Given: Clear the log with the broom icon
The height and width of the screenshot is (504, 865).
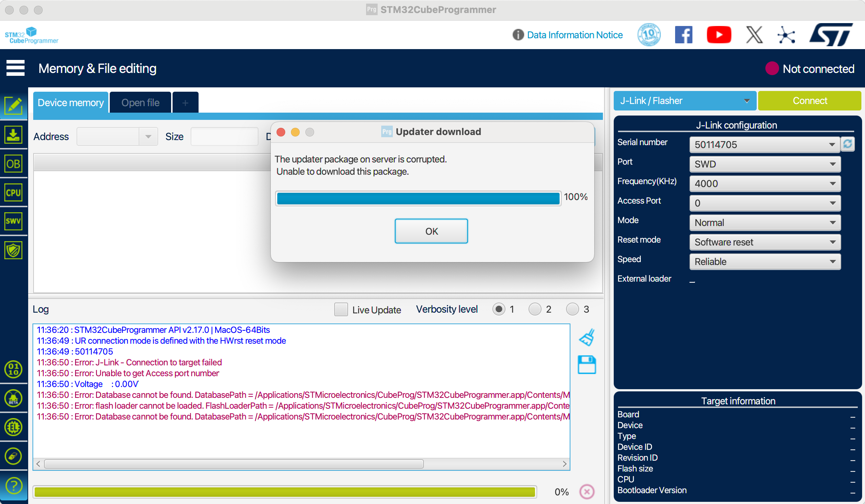Looking at the screenshot, I should 587,337.
